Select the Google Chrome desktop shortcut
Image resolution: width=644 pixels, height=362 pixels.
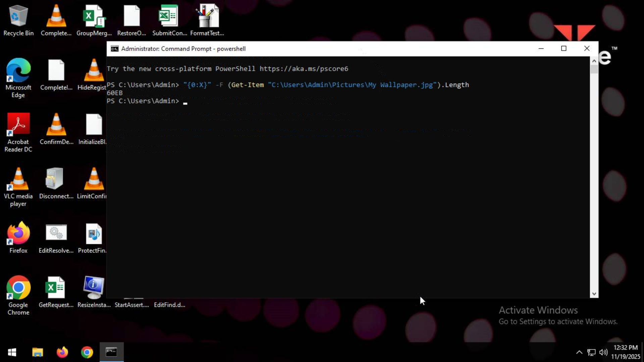click(x=18, y=296)
